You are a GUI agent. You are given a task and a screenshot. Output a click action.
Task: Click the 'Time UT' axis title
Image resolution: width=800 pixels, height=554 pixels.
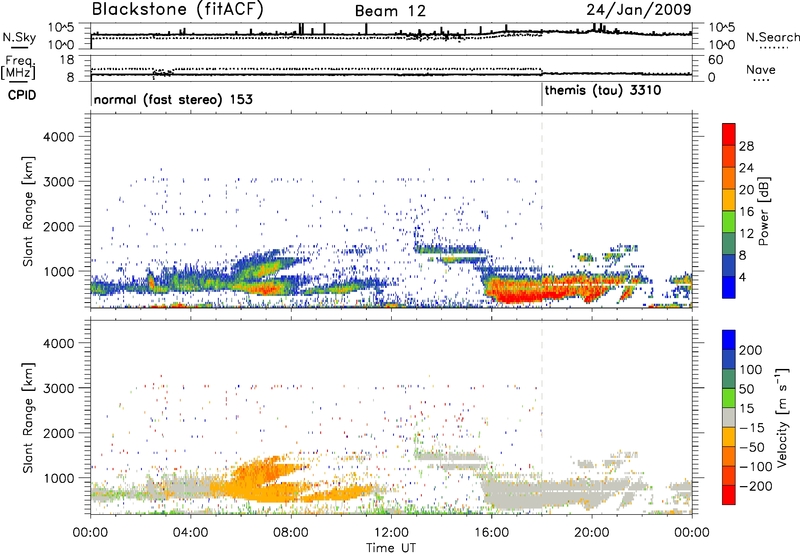tap(391, 548)
